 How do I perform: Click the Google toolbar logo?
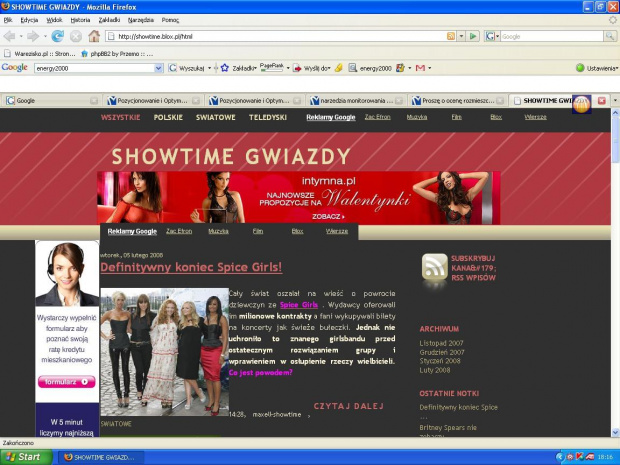(15, 68)
